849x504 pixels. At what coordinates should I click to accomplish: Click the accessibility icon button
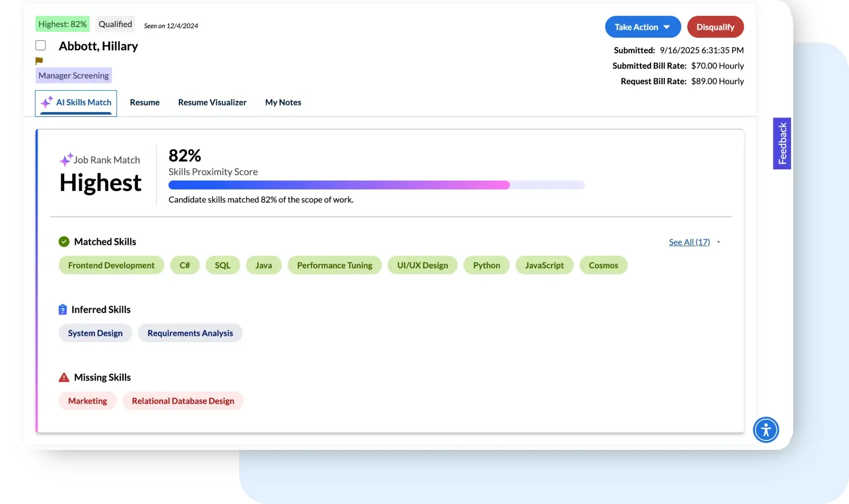tap(766, 430)
